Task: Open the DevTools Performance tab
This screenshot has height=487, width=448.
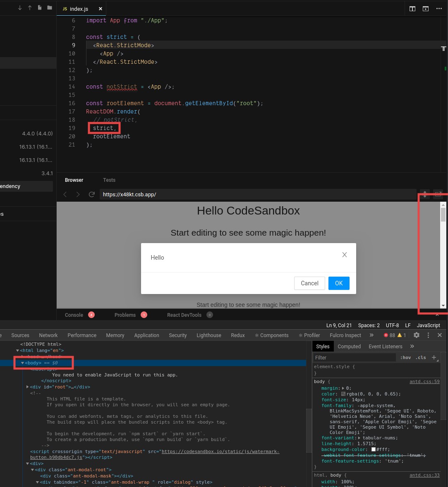Action: [x=82, y=335]
